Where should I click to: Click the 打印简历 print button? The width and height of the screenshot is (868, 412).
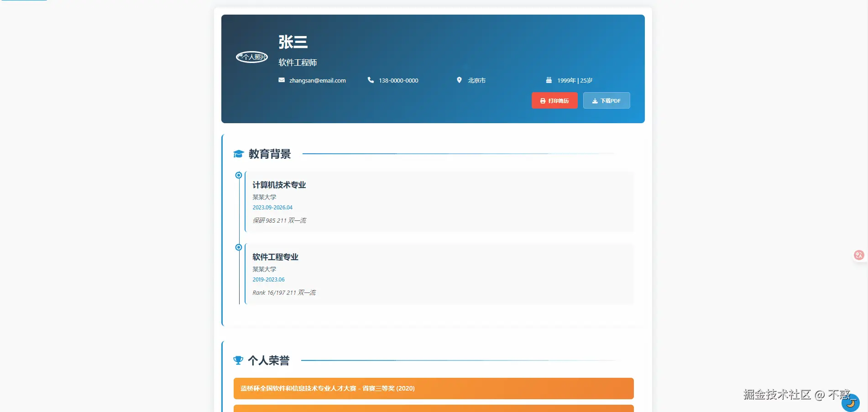coord(554,100)
